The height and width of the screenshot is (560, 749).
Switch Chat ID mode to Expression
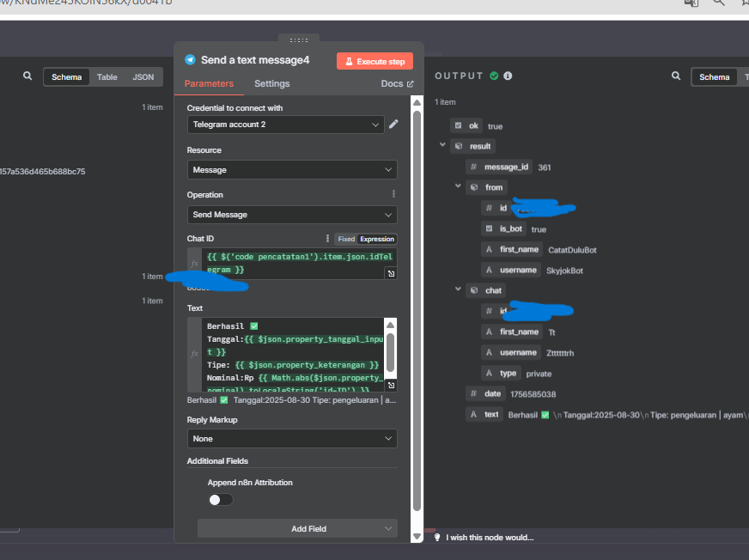coord(377,239)
